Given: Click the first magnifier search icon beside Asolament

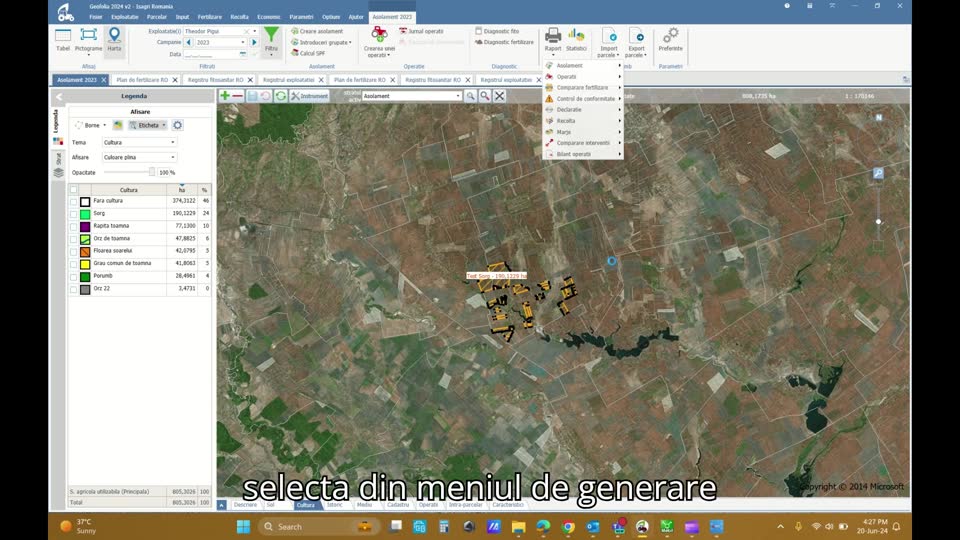Looking at the screenshot, I should point(470,96).
